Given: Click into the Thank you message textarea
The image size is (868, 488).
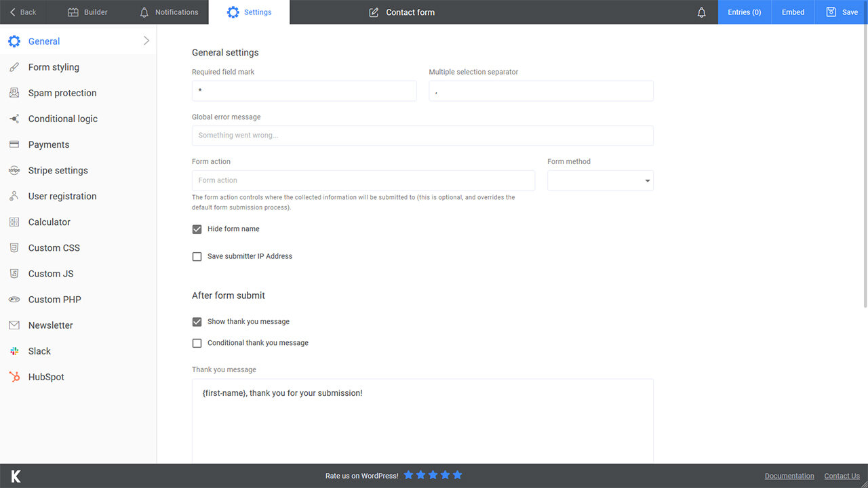Looking at the screenshot, I should 422,421.
